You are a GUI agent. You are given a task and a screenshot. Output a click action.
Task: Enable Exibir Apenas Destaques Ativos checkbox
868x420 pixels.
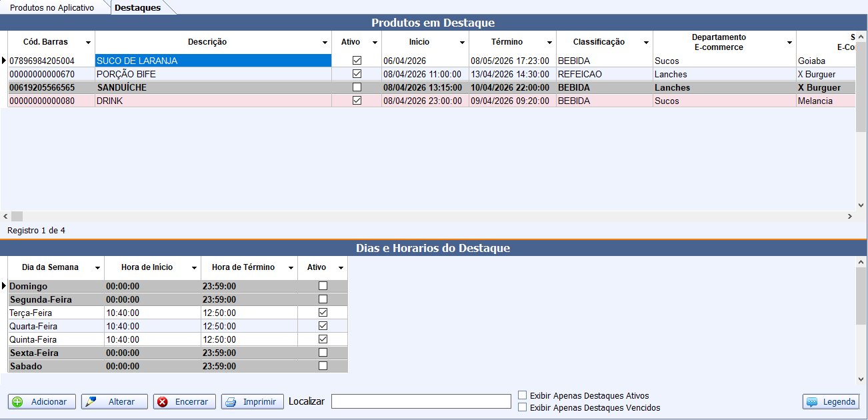click(523, 395)
